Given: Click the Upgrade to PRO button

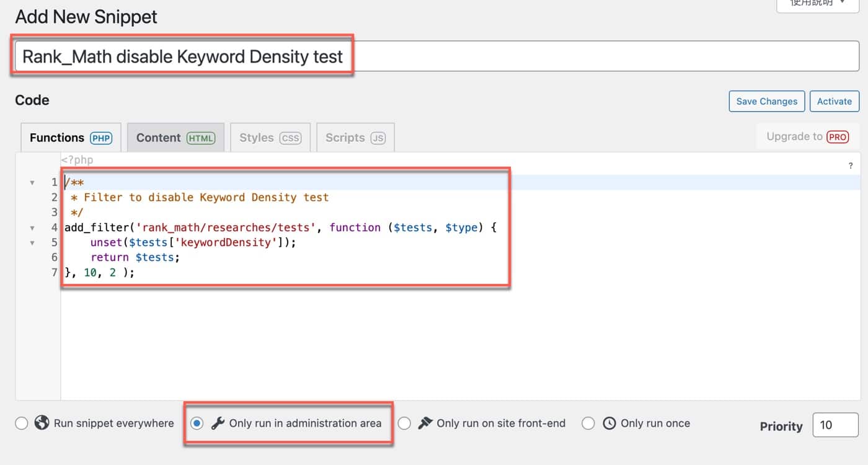Looking at the screenshot, I should pyautogui.click(x=808, y=137).
